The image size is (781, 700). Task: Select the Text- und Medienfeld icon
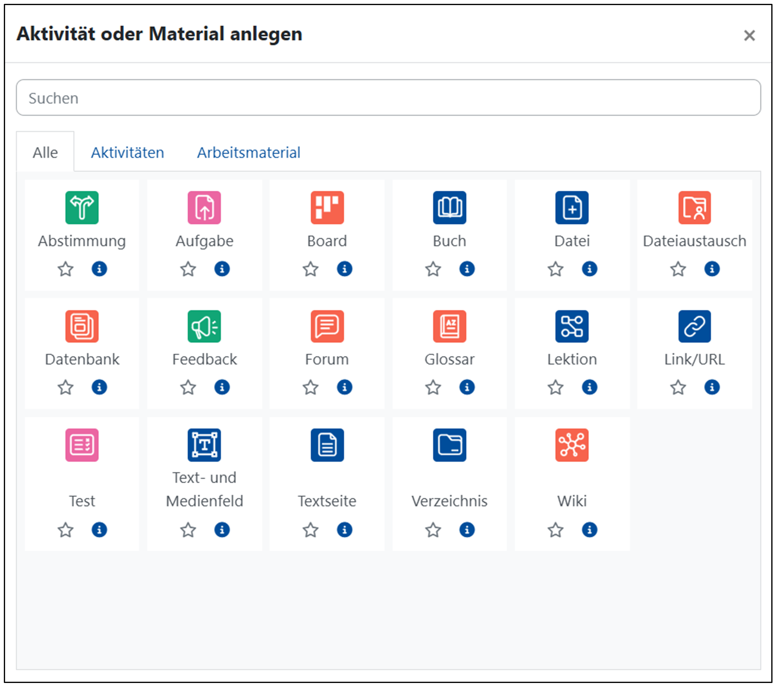(x=204, y=445)
